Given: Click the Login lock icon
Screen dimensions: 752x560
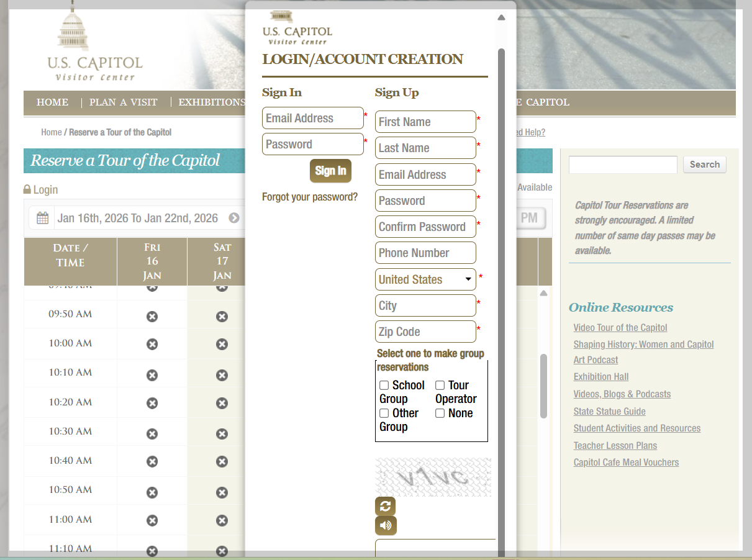Looking at the screenshot, I should [27, 189].
